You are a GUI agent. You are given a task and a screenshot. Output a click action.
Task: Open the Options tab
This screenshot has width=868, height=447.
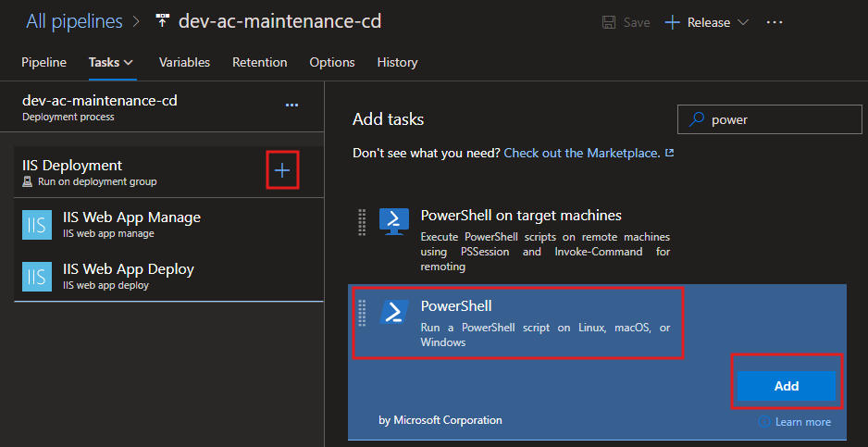pos(332,63)
